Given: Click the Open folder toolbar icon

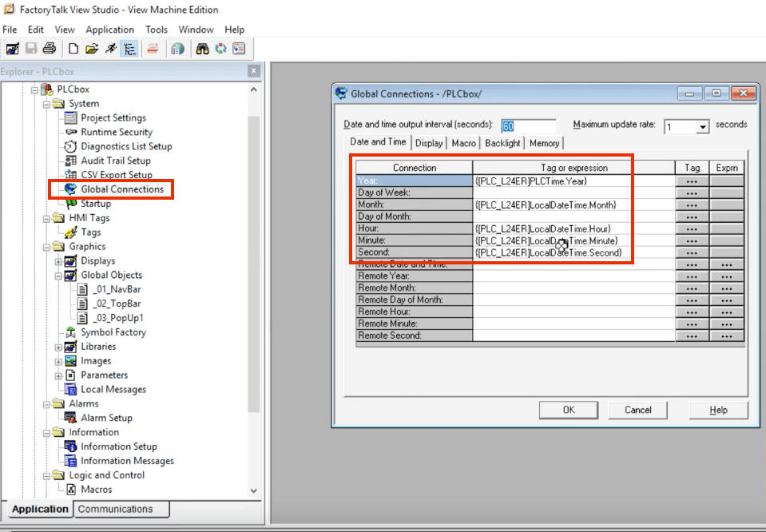Looking at the screenshot, I should click(93, 49).
